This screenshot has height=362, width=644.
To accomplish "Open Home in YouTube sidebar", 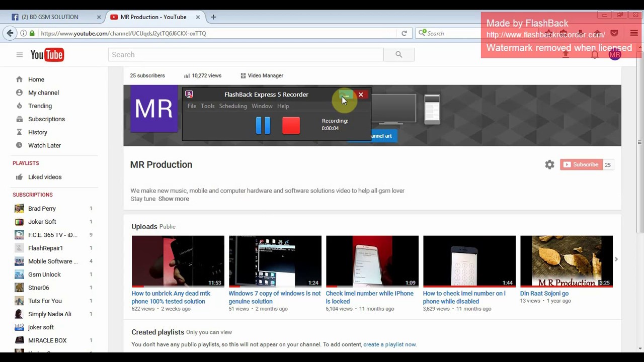I will pyautogui.click(x=36, y=79).
